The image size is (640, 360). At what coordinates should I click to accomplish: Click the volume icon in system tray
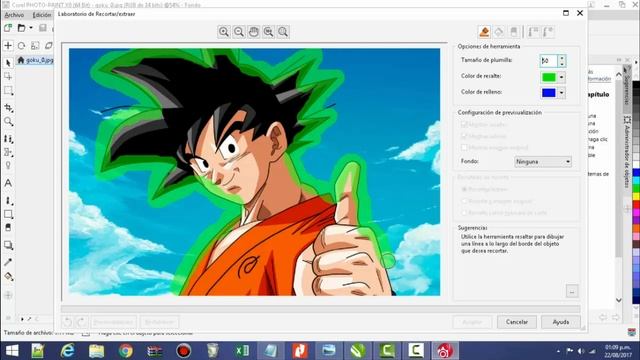[x=580, y=351]
